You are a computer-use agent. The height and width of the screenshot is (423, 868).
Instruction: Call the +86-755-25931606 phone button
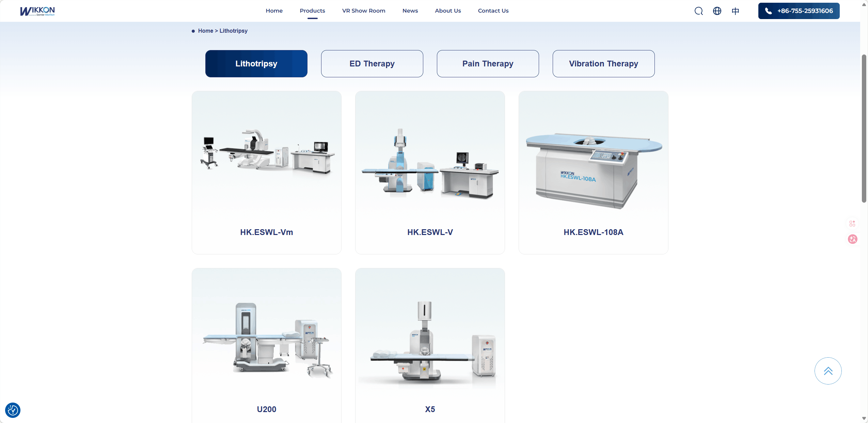click(799, 11)
